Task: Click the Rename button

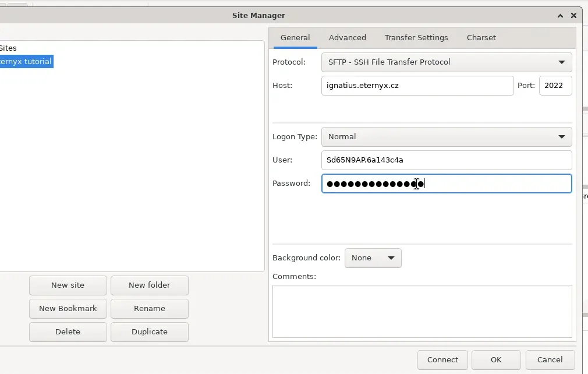Action: point(149,309)
